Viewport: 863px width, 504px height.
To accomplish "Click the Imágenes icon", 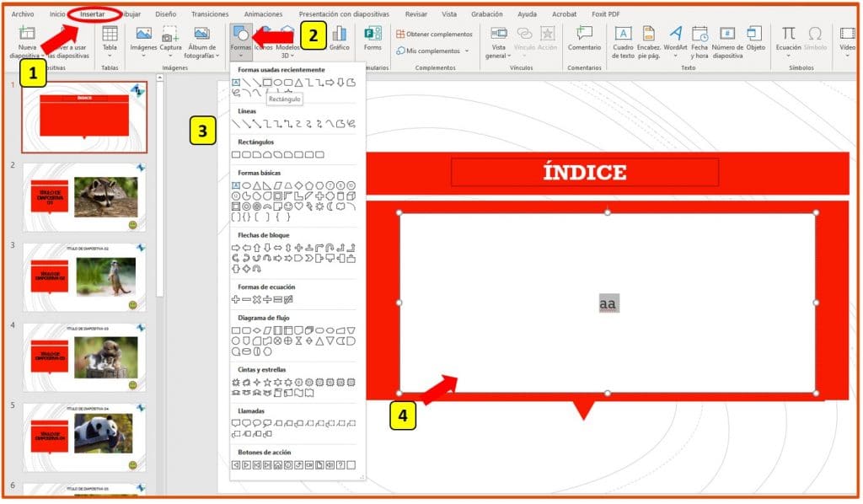I will [x=143, y=34].
